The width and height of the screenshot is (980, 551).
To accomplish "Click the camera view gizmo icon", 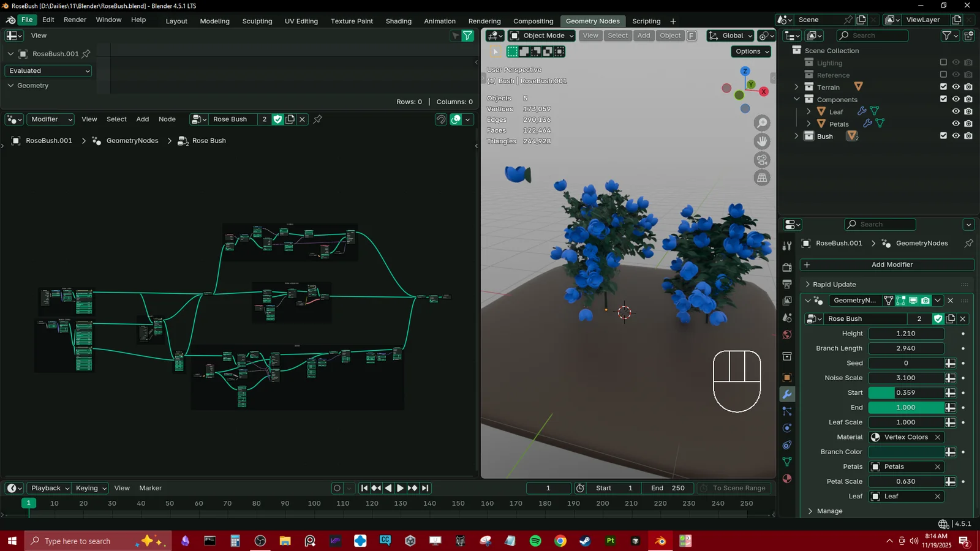I will [x=762, y=160].
